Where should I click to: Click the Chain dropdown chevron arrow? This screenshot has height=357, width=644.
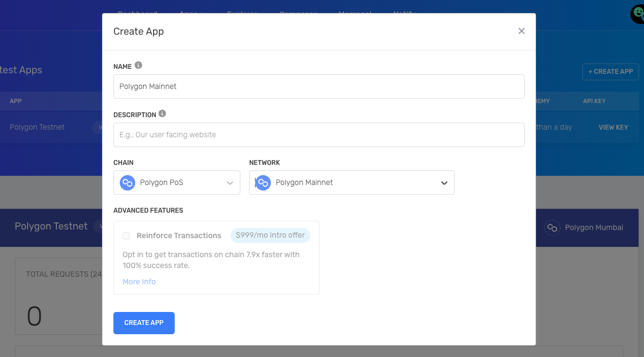(x=230, y=183)
